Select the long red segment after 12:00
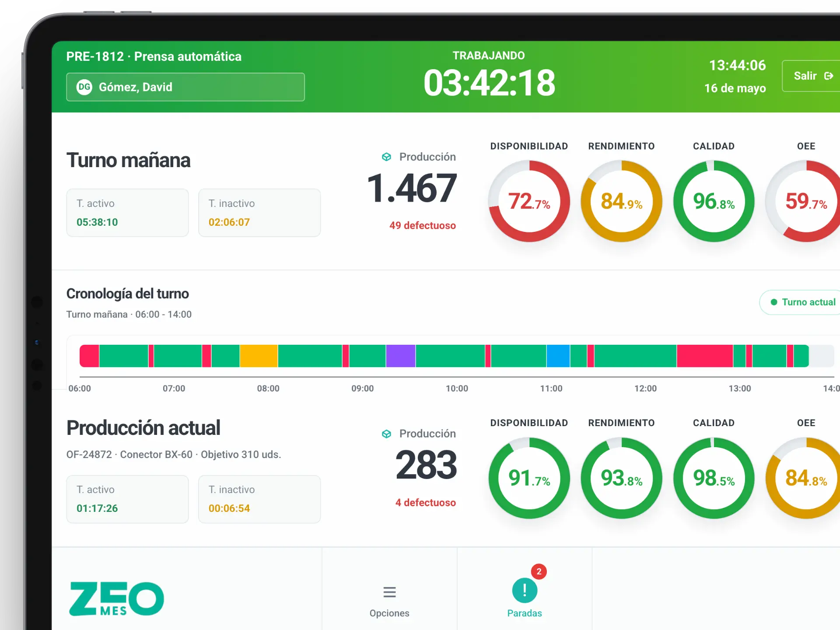840x630 pixels. (705, 356)
